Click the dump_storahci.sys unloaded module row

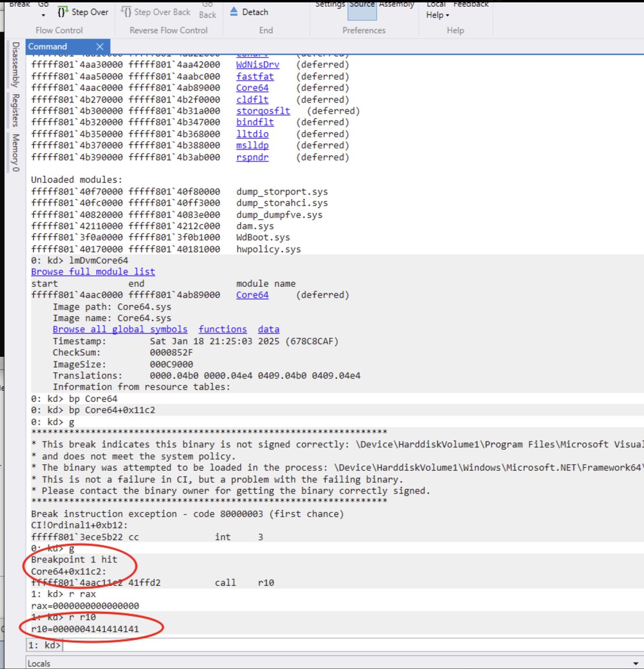179,203
